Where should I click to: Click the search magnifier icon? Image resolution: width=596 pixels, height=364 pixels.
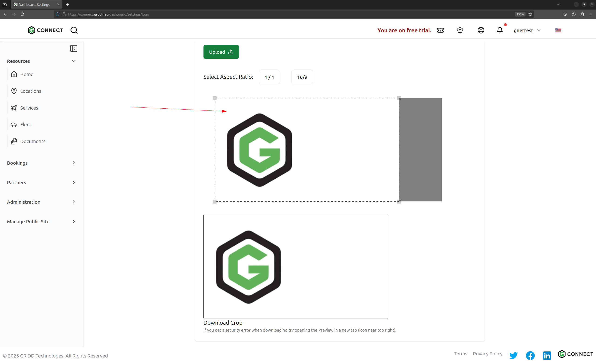74,30
